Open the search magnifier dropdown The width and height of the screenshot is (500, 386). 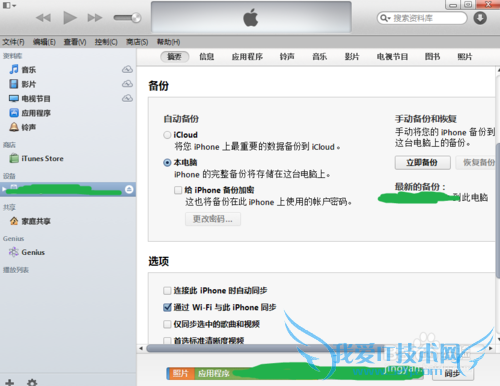[385, 18]
